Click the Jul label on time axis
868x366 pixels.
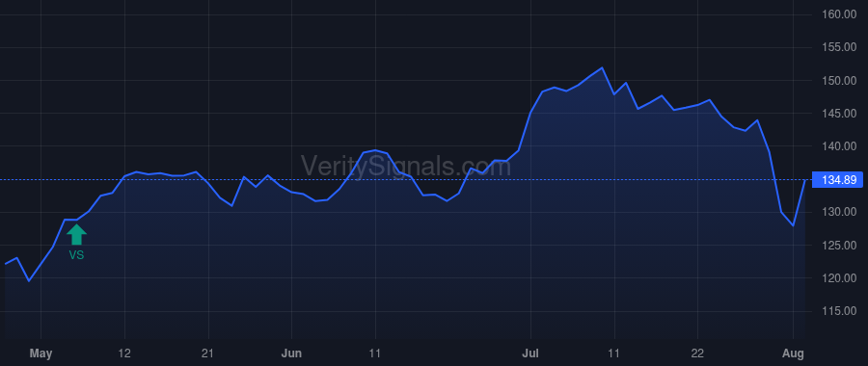click(x=530, y=353)
